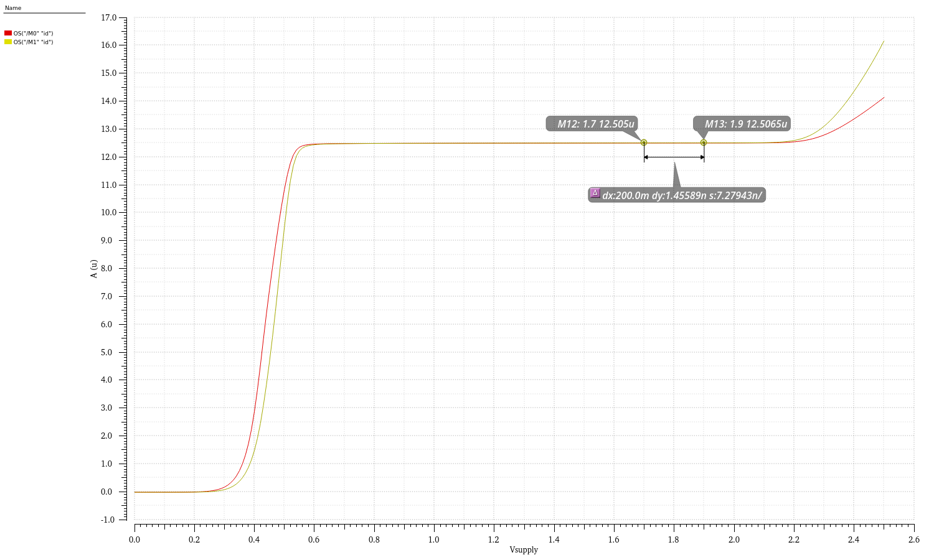Click the A (u) vertical axis label
934x560 pixels.
[95, 268]
